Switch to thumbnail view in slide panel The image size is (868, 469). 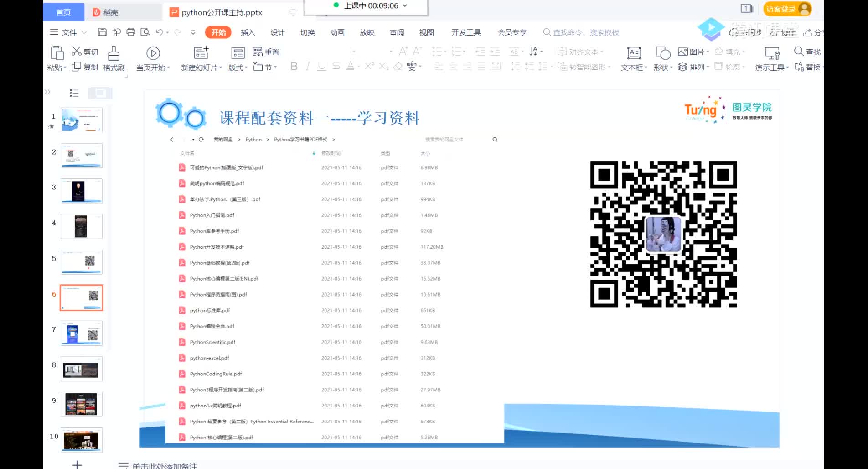[100, 93]
